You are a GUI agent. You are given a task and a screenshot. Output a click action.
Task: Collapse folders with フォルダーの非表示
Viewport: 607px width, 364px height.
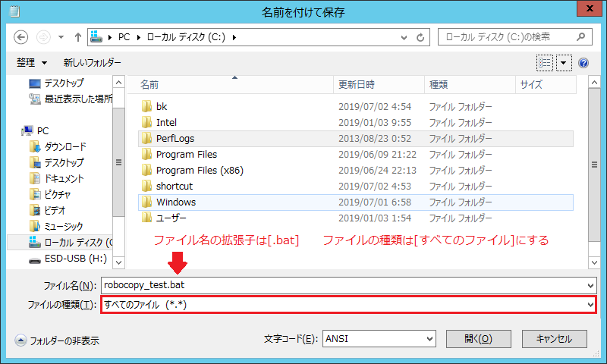(57, 340)
